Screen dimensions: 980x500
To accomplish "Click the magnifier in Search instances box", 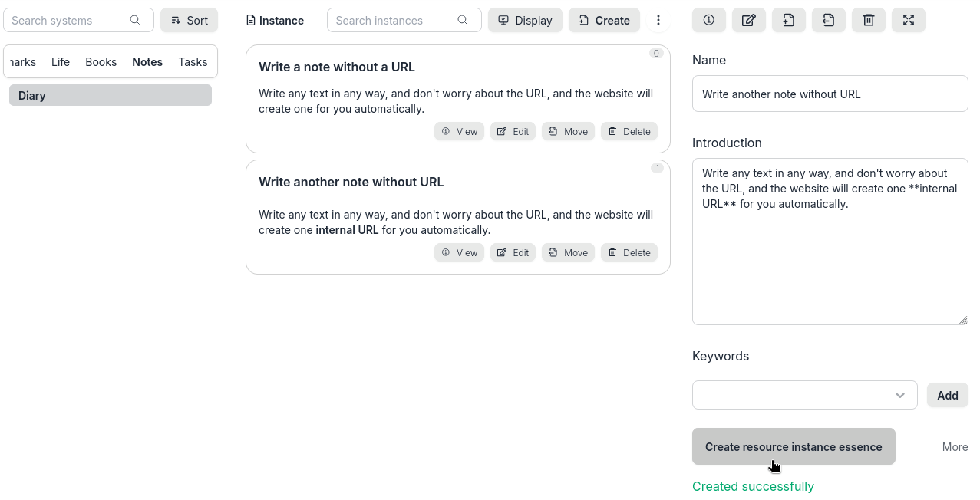I will 462,20.
